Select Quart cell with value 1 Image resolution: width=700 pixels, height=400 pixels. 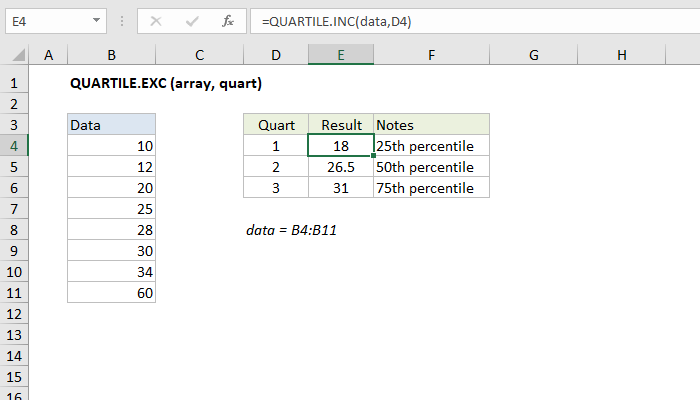tap(276, 146)
